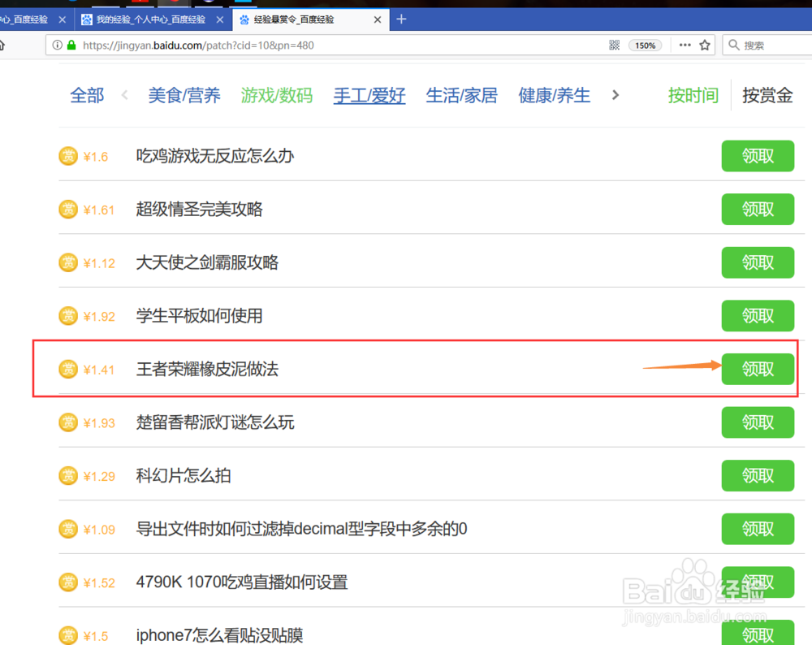
Task: Select the 全部 category
Action: [x=87, y=95]
